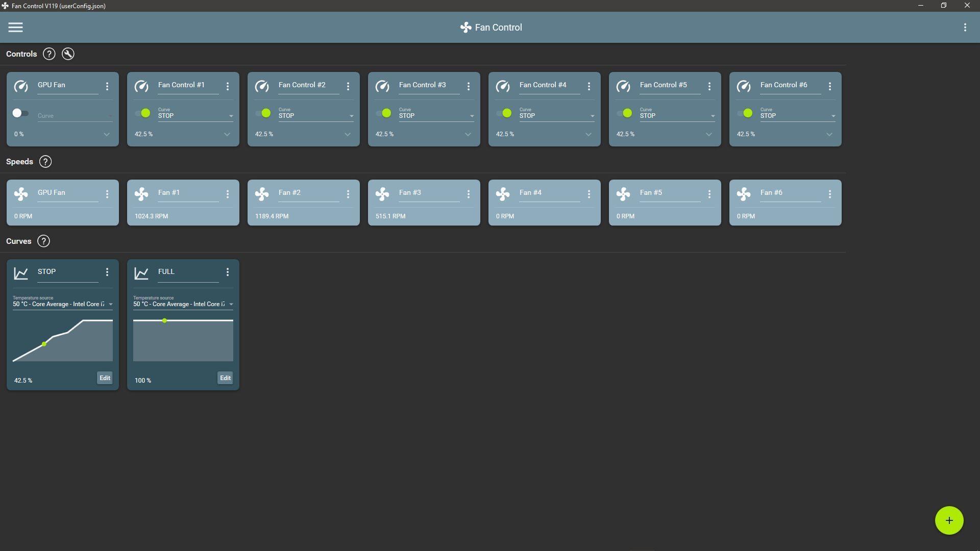Open the Fan #3 speed card options menu
Screen dimensions: 980x551
[x=468, y=194]
